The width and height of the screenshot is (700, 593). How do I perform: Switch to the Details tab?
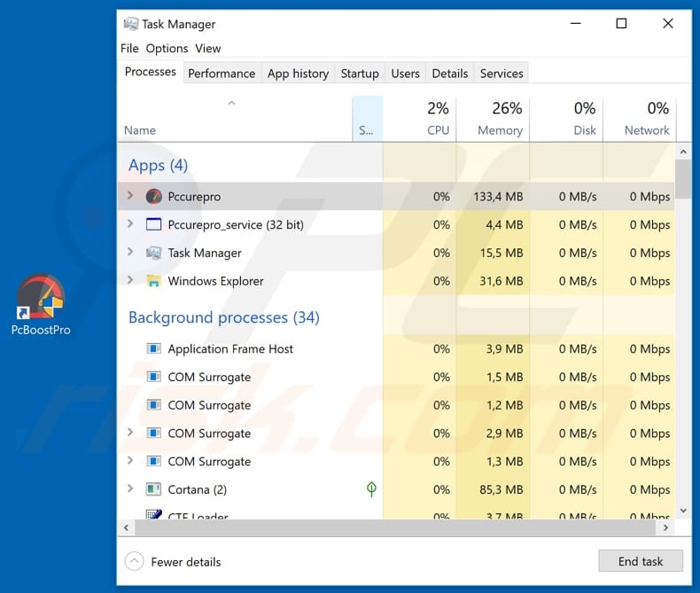click(x=449, y=74)
